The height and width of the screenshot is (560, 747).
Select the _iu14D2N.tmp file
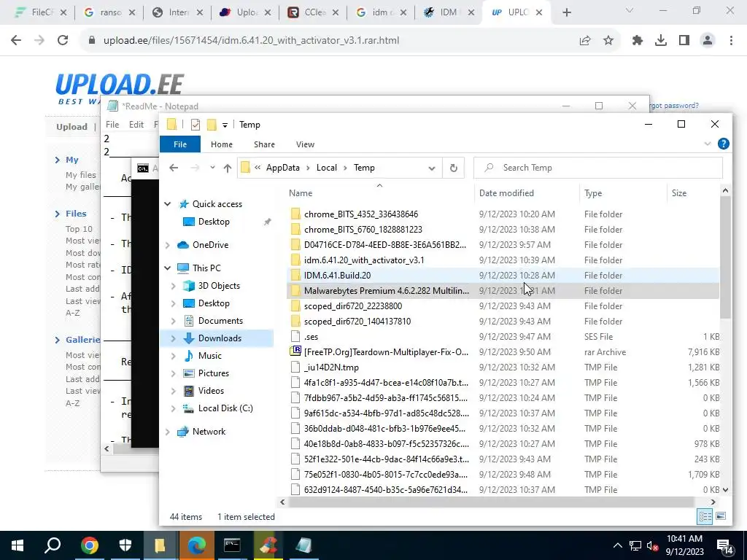click(331, 367)
